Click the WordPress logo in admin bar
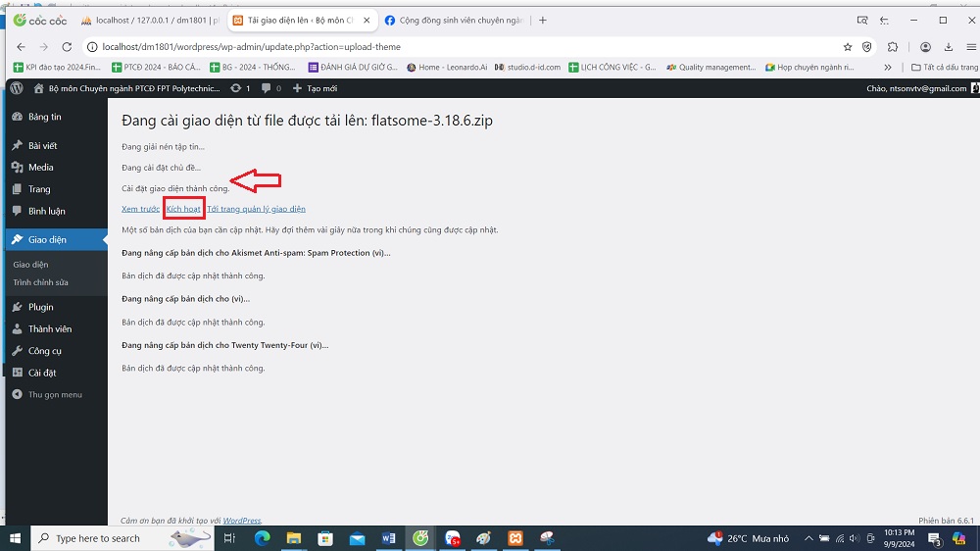The image size is (980, 551). tap(17, 88)
